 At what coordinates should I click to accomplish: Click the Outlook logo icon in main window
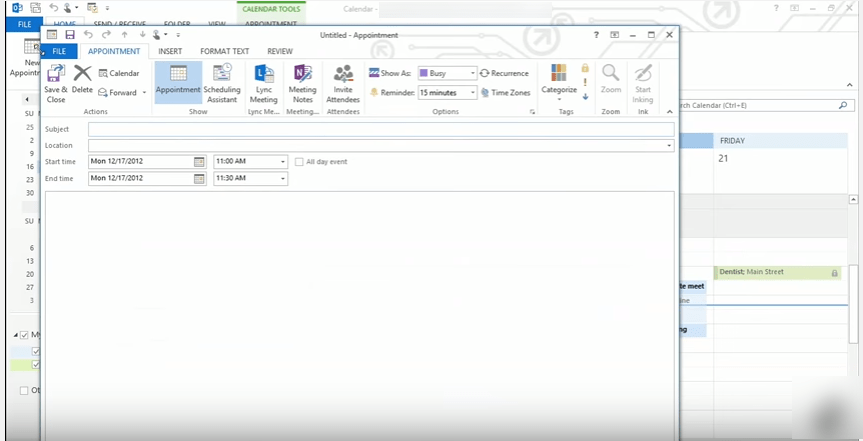[18, 8]
